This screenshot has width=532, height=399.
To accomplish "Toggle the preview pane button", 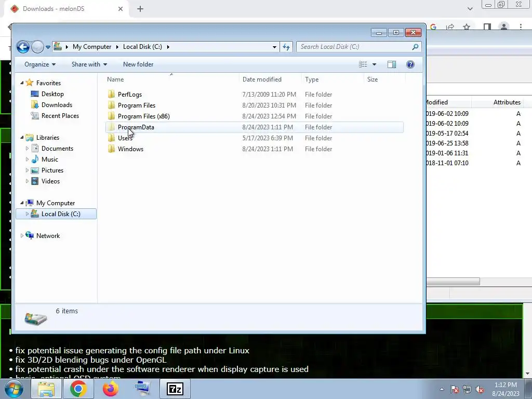I will (x=392, y=64).
